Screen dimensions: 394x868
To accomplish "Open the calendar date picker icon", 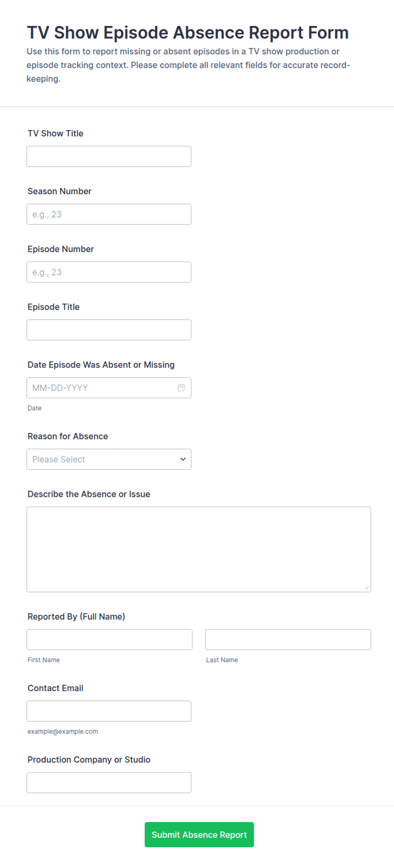I will pyautogui.click(x=181, y=388).
